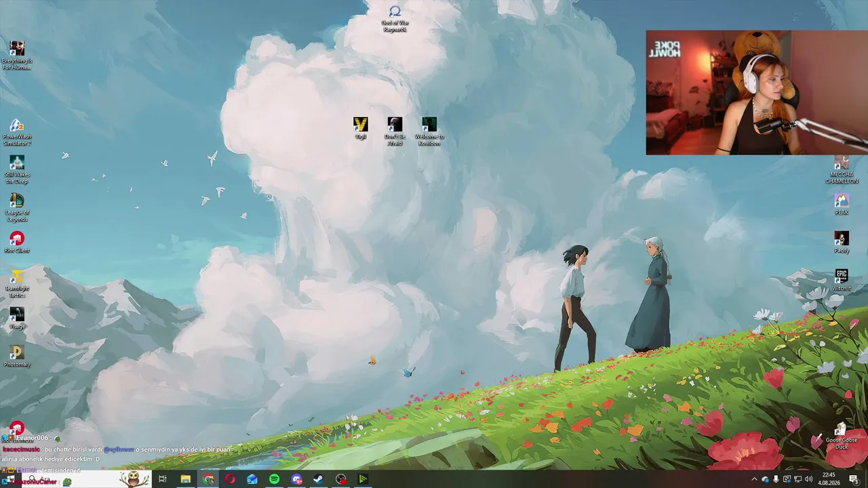
Task: Open the notification Action Center
Action: [x=854, y=479]
